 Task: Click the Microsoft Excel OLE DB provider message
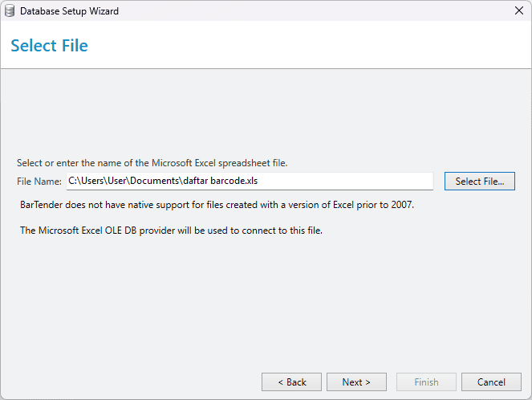(171, 231)
